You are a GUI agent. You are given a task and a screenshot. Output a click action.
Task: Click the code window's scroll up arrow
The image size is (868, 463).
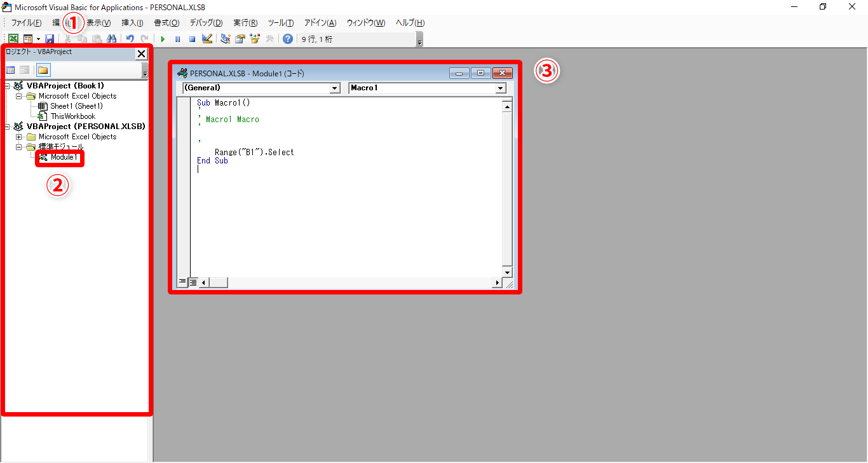click(x=507, y=107)
